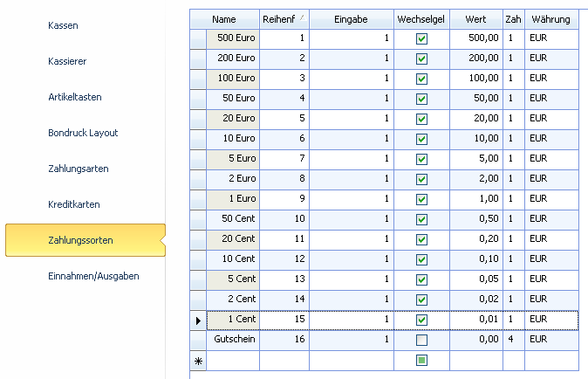Open the Kassierer section
Screen dimensions: 588x379
tap(67, 62)
